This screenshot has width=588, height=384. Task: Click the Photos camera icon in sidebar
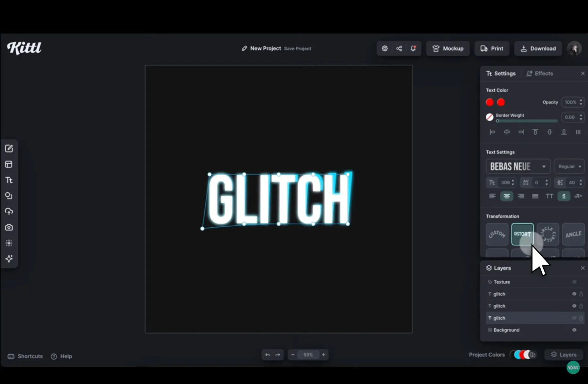[9, 227]
